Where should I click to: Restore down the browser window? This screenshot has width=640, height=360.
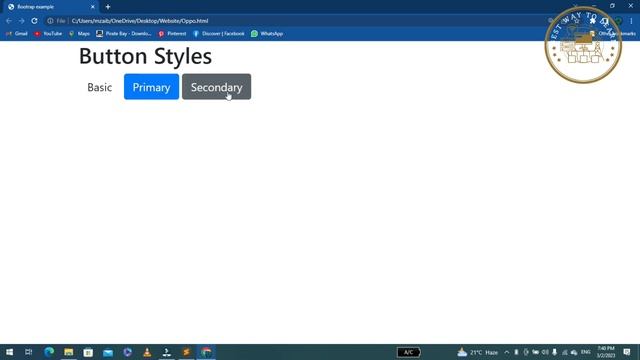point(612,6)
